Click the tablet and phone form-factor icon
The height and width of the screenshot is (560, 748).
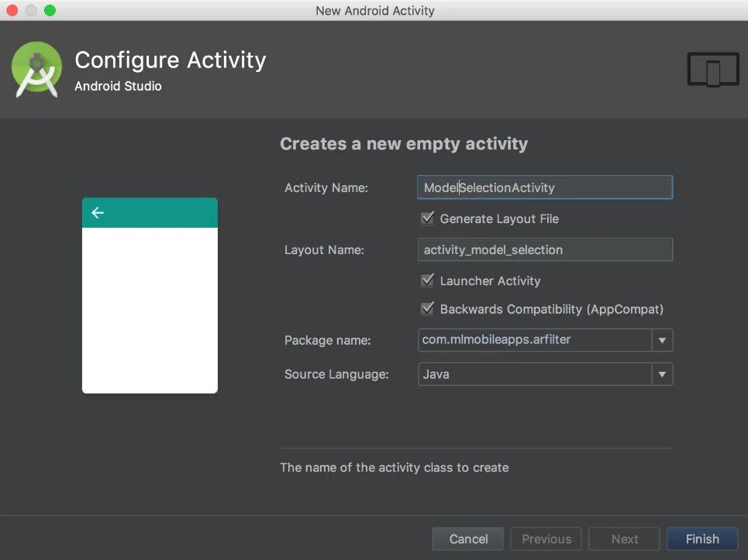[713, 70]
